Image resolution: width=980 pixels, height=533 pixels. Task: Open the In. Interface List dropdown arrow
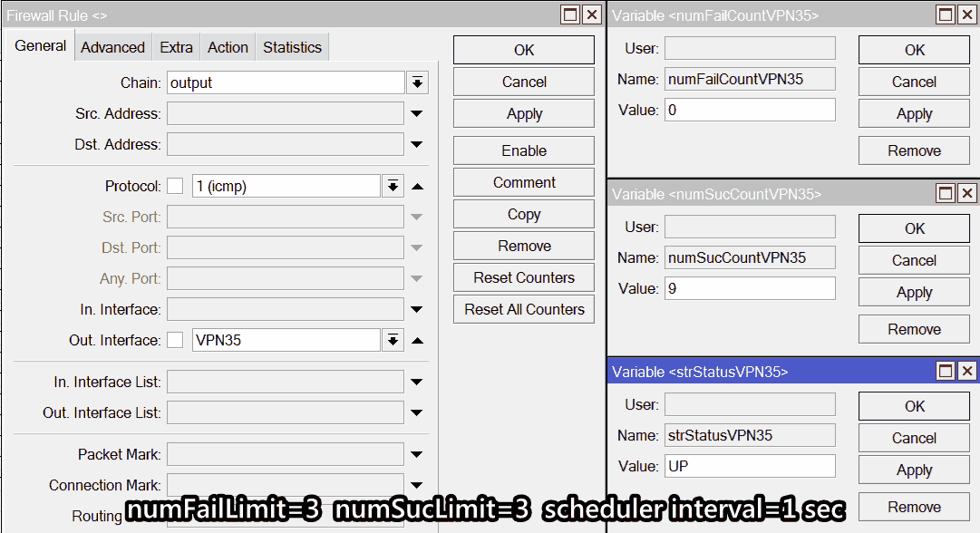(416, 381)
